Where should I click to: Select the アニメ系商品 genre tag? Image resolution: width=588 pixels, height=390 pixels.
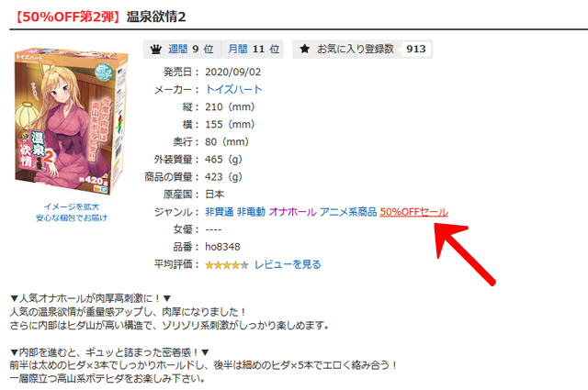[x=348, y=212]
